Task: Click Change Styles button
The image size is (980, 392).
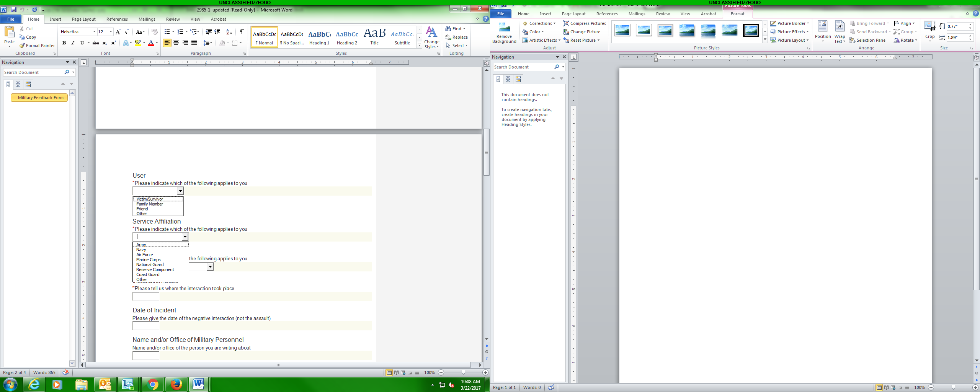Action: click(x=432, y=38)
